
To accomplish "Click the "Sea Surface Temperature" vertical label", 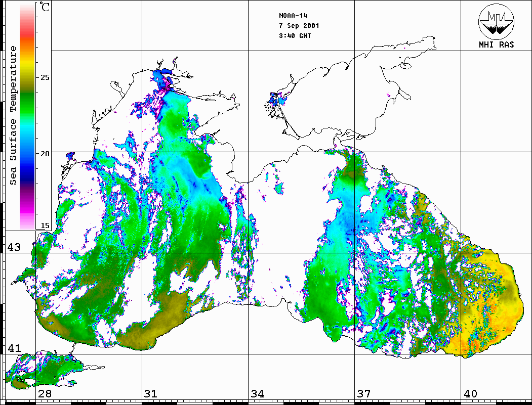I will [13, 115].
